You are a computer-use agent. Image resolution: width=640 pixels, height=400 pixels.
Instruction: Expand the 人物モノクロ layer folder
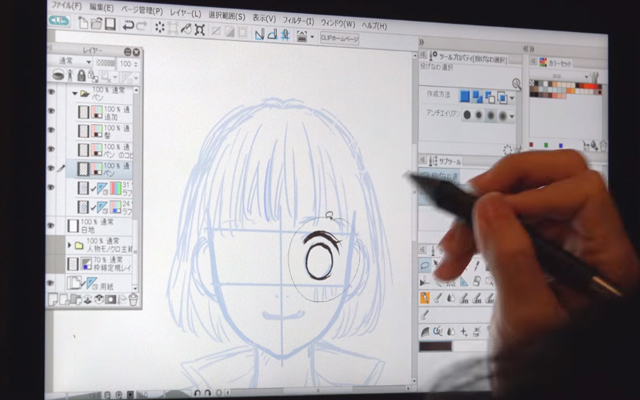tap(70, 244)
